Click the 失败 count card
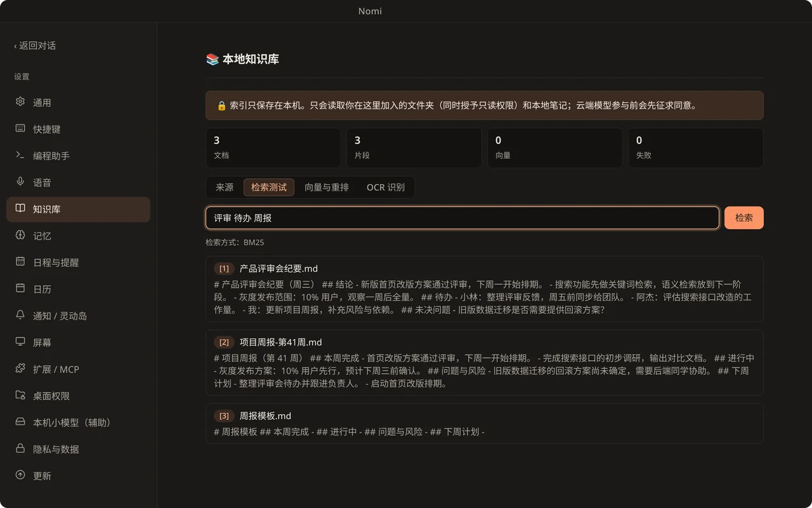Image resolution: width=812 pixels, height=508 pixels. [x=696, y=148]
